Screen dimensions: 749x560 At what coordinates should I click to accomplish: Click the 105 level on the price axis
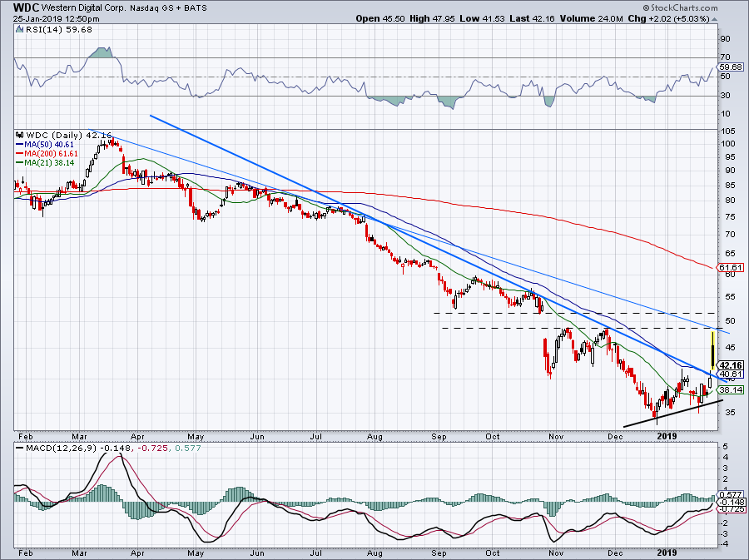pyautogui.click(x=728, y=131)
